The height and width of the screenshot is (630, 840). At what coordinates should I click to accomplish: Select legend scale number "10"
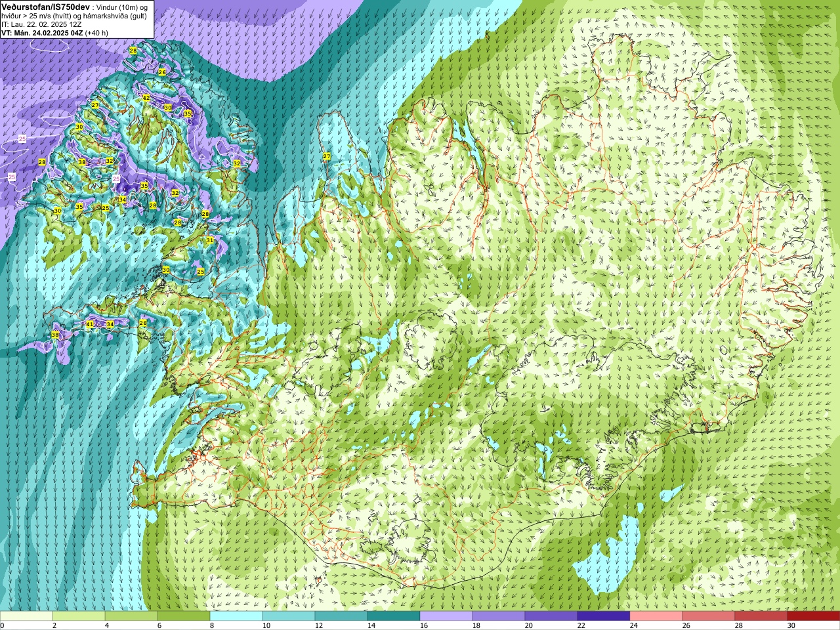point(266,625)
